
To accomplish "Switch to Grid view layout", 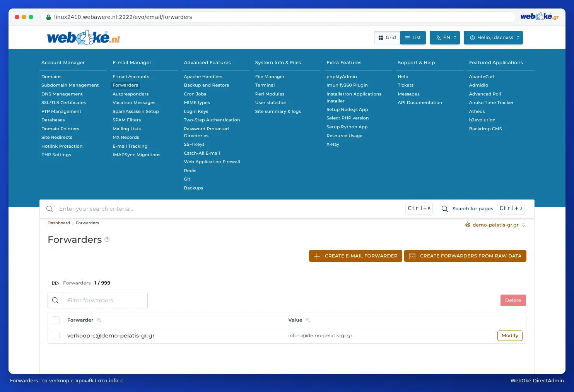I will click(387, 38).
